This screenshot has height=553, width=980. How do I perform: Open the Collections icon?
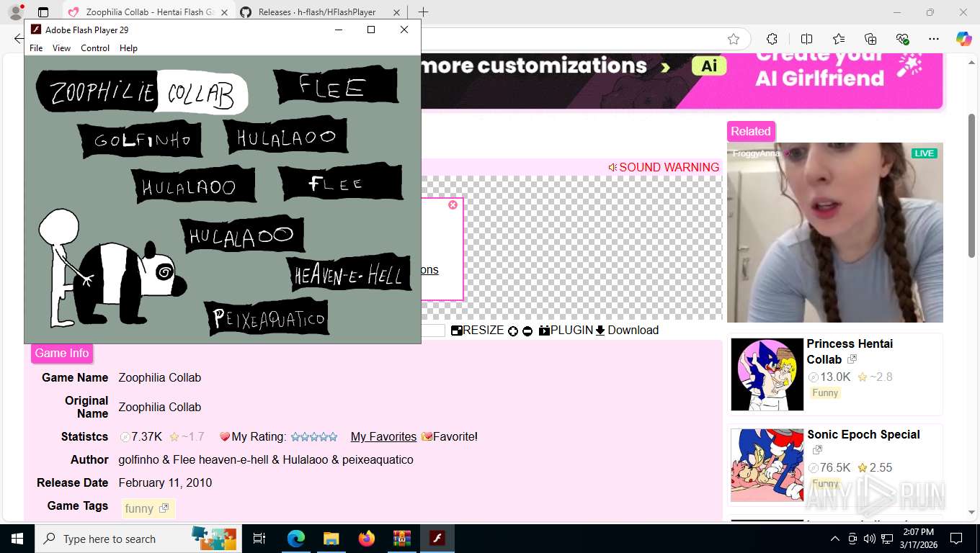click(870, 39)
